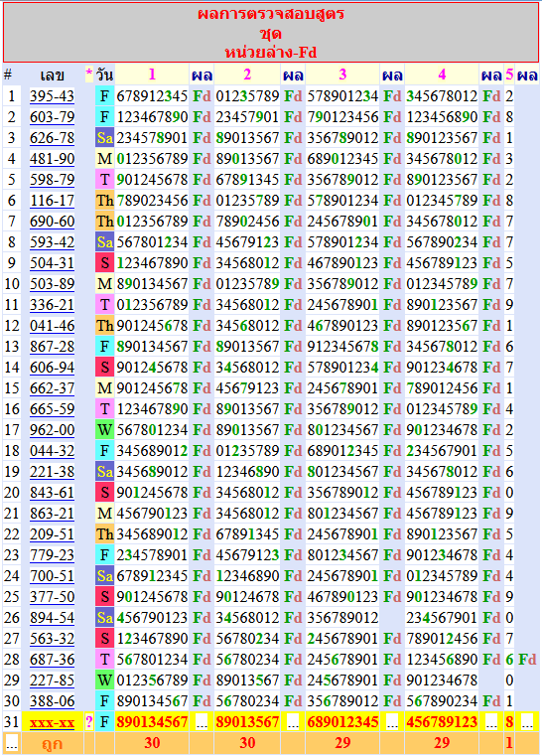Click the pink question mark in row 31
542x756 pixels.
(x=89, y=722)
